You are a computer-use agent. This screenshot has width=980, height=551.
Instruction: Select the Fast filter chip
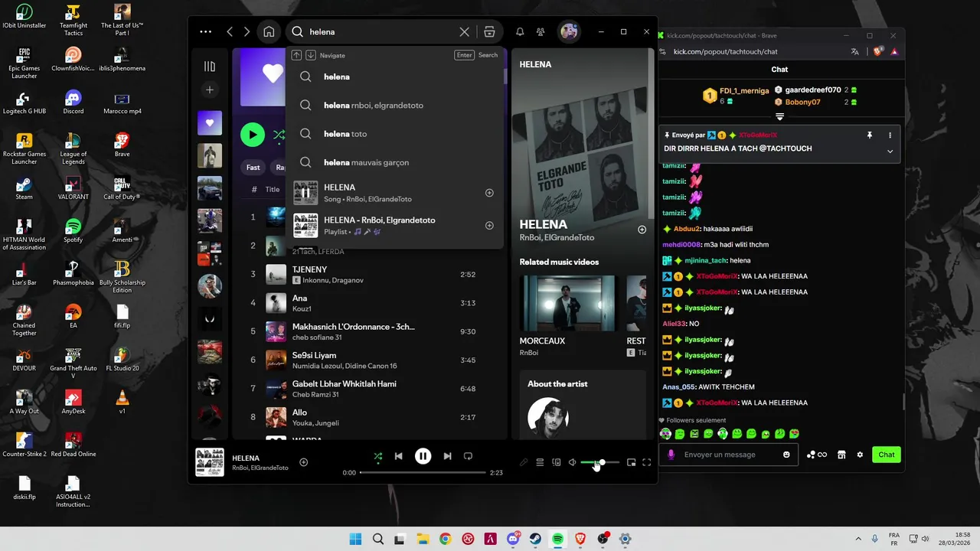[253, 168]
